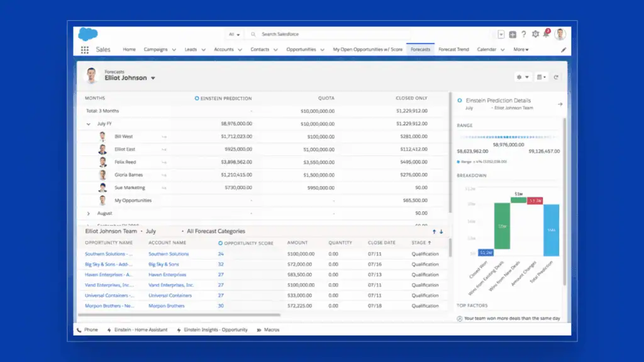The width and height of the screenshot is (644, 362).
Task: Switch to the Forecast Trend tab
Action: click(455, 49)
